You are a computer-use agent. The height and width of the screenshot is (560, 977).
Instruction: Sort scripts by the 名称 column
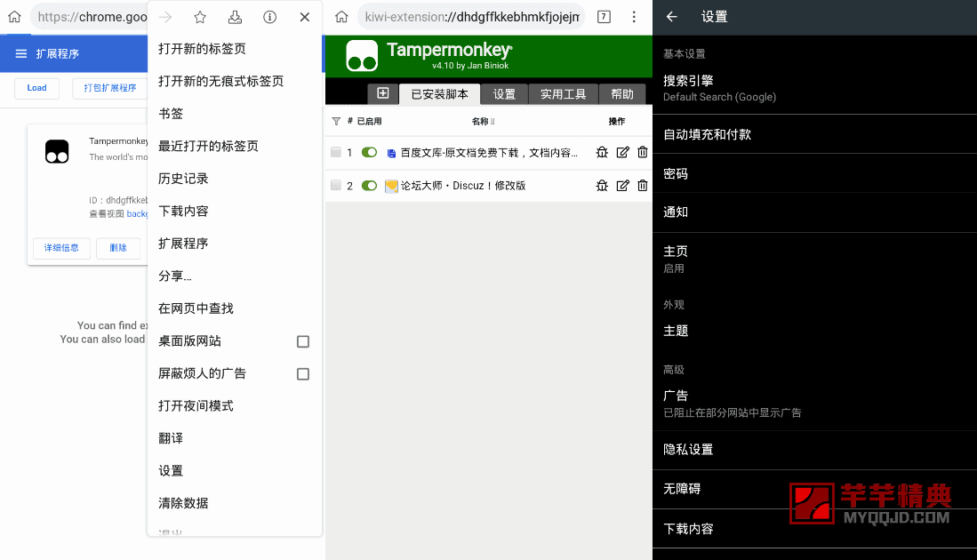(x=483, y=122)
